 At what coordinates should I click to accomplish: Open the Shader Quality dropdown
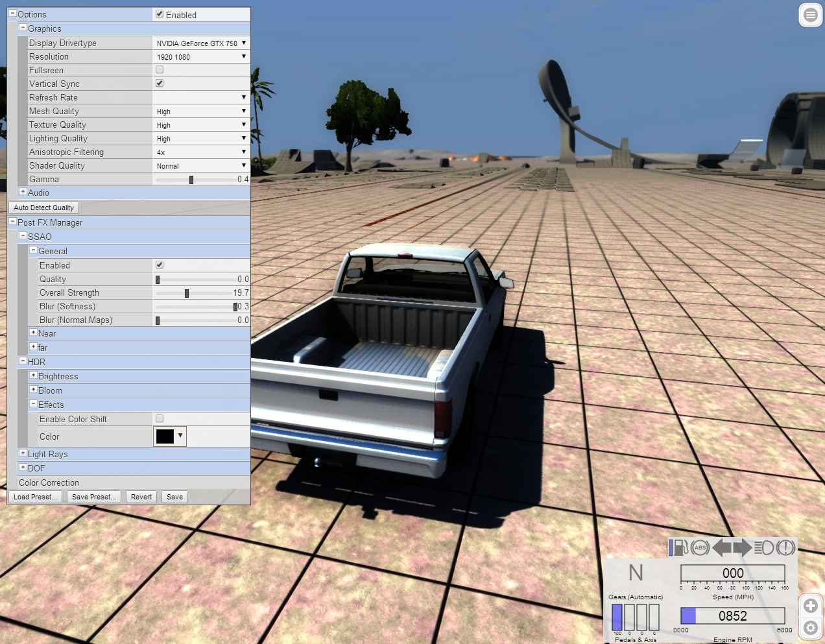[x=201, y=165]
